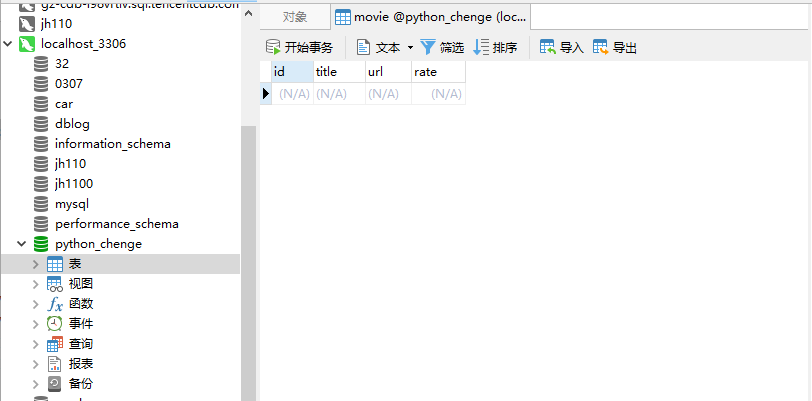The height and width of the screenshot is (401, 812).
Task: Click the clock icon beside 事件
Action: coord(55,324)
